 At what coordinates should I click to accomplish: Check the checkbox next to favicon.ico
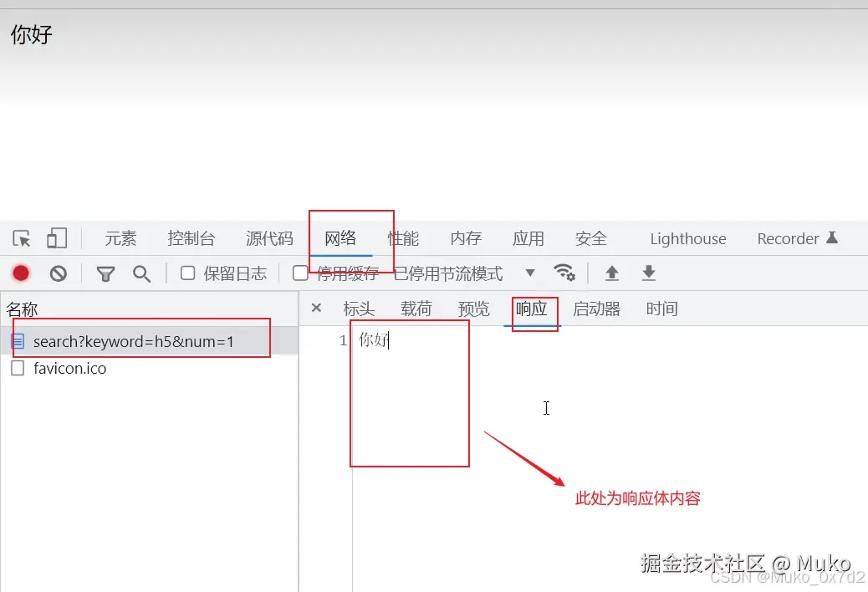[17, 368]
